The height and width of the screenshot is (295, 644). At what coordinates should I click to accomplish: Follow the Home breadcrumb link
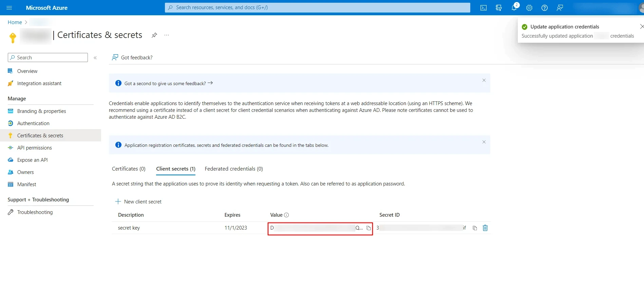15,22
